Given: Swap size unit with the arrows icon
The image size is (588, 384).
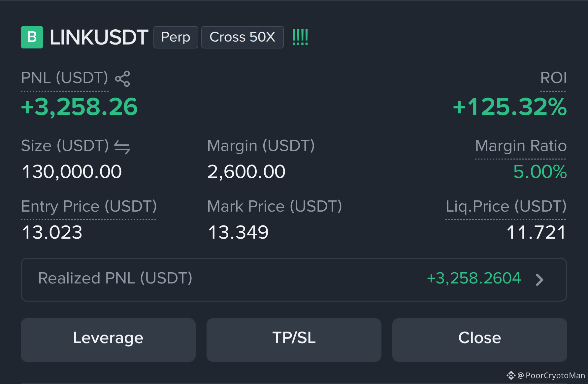Looking at the screenshot, I should pos(122,147).
